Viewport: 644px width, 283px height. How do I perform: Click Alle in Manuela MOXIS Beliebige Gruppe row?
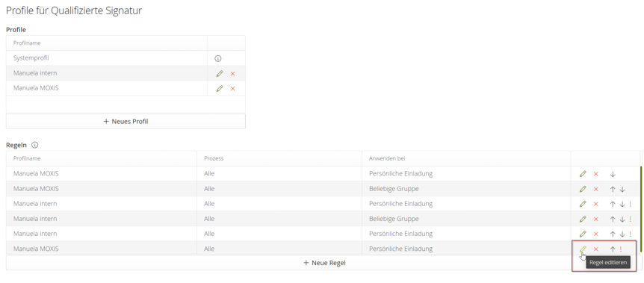(x=209, y=189)
